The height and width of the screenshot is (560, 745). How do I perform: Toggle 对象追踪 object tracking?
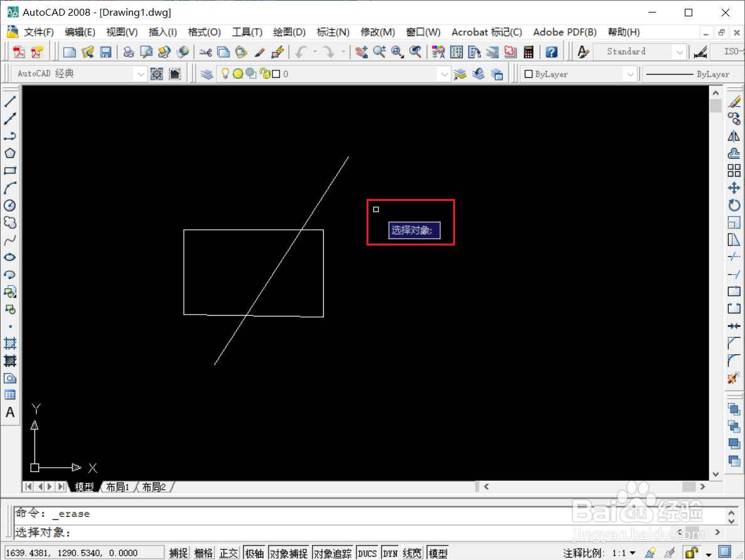tap(332, 553)
